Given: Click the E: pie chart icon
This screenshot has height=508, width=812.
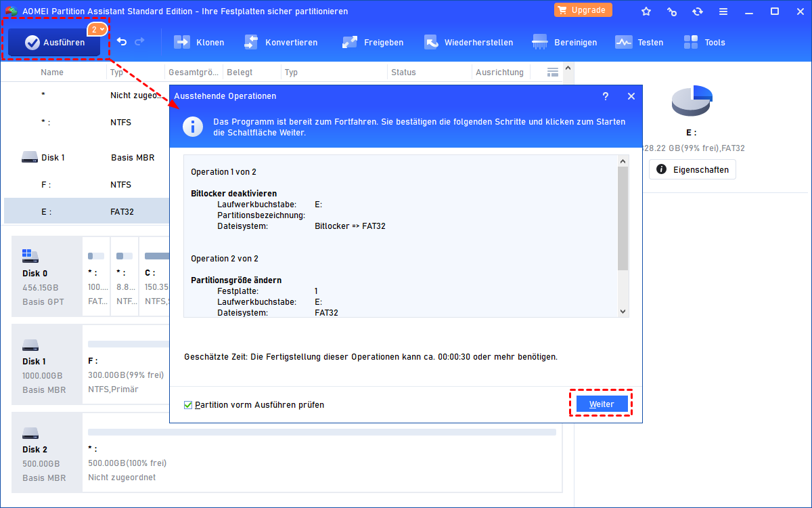Looking at the screenshot, I should [x=692, y=101].
